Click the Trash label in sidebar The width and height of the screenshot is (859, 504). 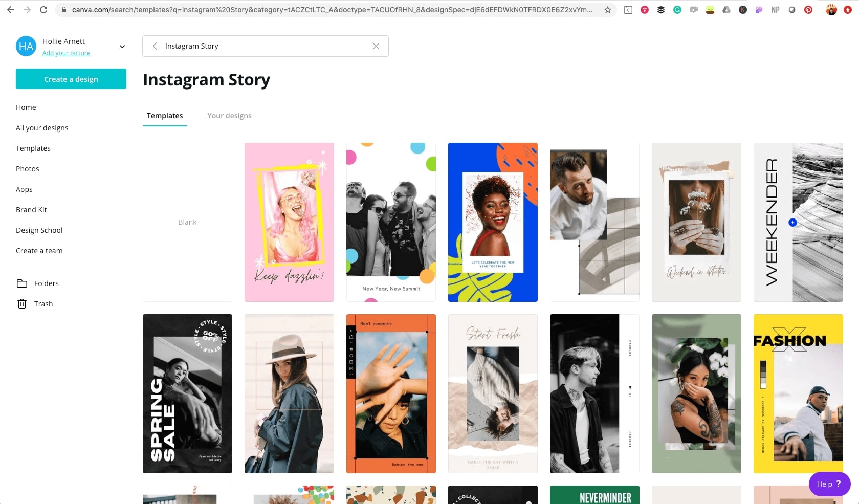(x=43, y=304)
